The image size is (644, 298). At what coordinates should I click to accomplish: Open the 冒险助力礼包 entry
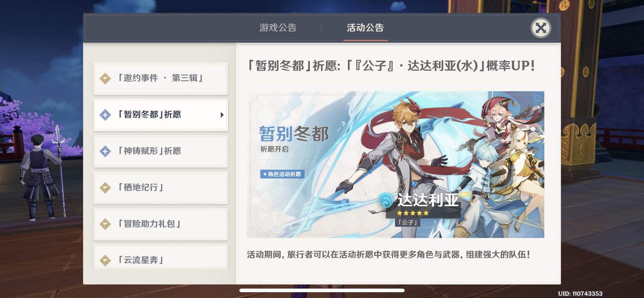[161, 224]
